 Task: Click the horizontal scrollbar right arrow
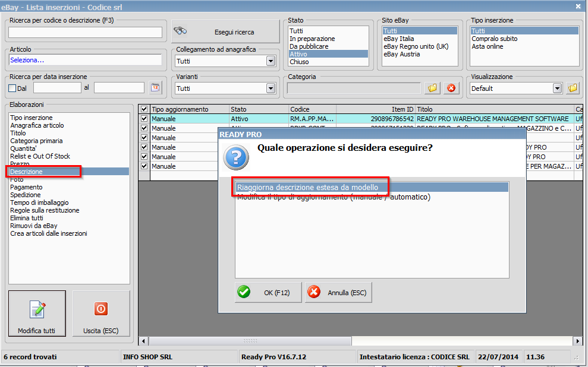click(578, 341)
